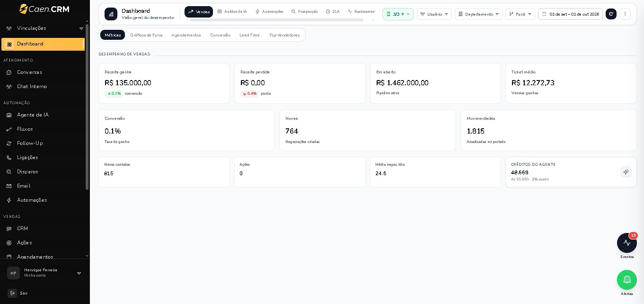Open the Ligações phone icon

pos(9,158)
